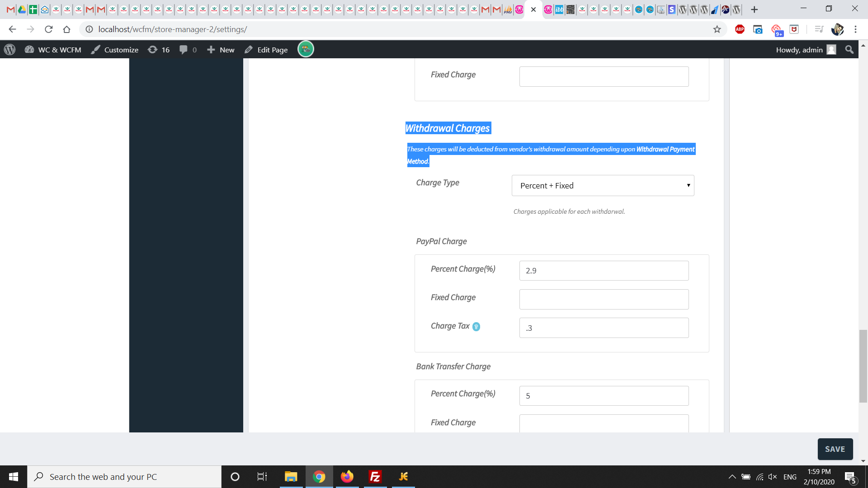The height and width of the screenshot is (488, 868).
Task: Open the Google Drive browser tab
Action: click(22, 9)
